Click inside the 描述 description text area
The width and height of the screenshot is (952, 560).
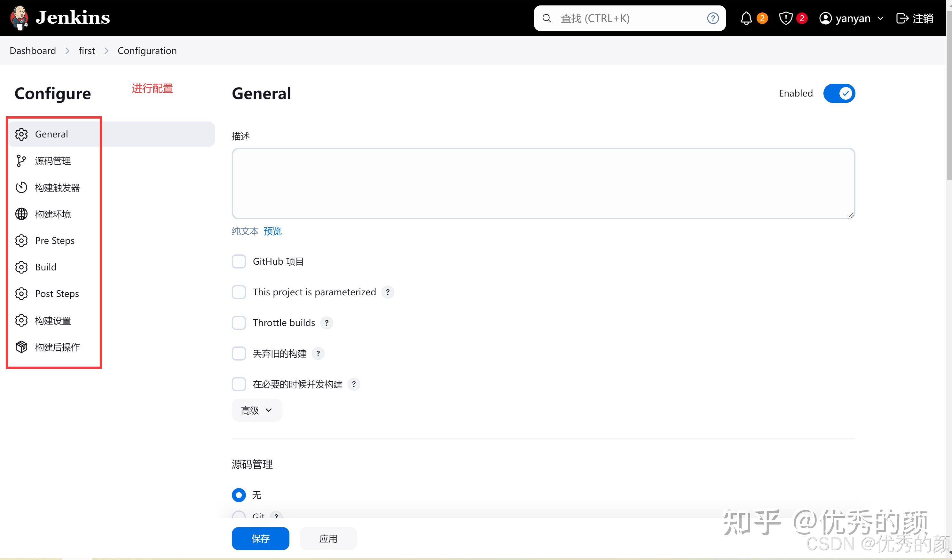pyautogui.click(x=543, y=183)
